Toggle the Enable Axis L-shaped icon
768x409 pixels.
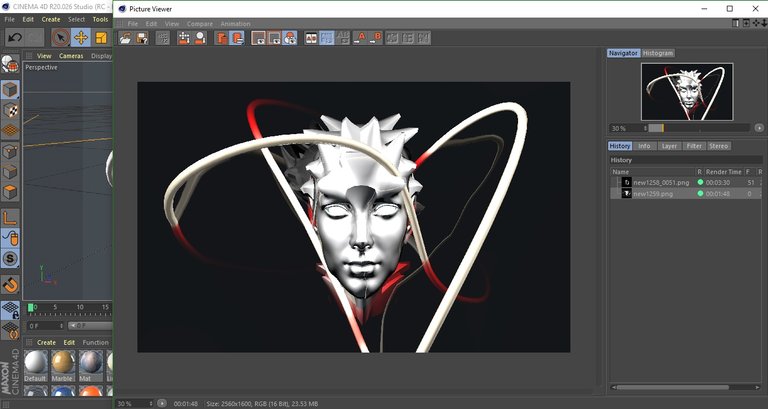[x=10, y=218]
